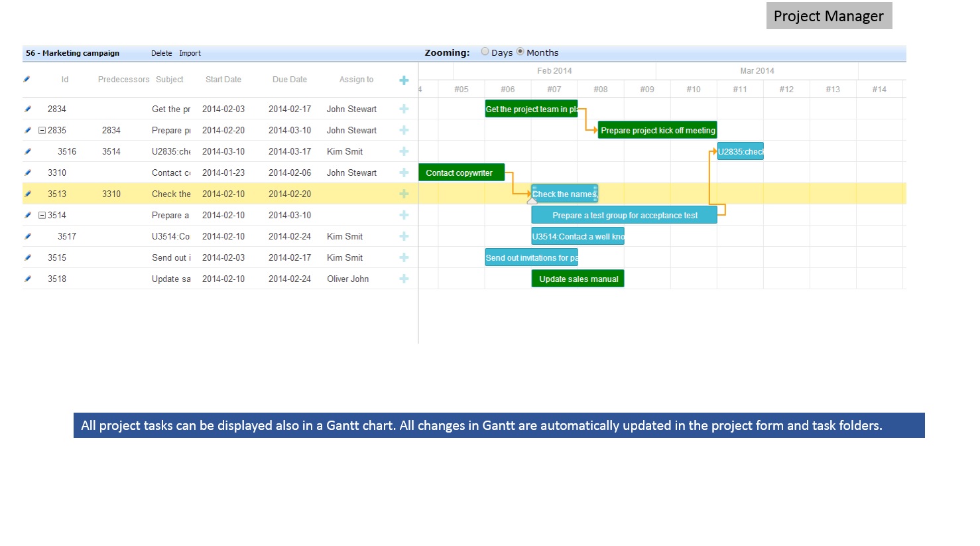Select the Days zooming radio button
This screenshot has width=980, height=546.
(x=485, y=52)
